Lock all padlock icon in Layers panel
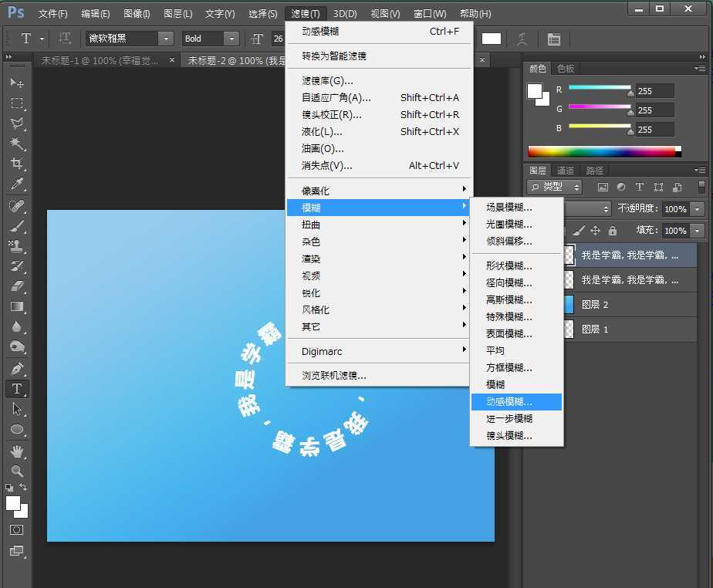This screenshot has height=588, width=713. click(x=613, y=231)
